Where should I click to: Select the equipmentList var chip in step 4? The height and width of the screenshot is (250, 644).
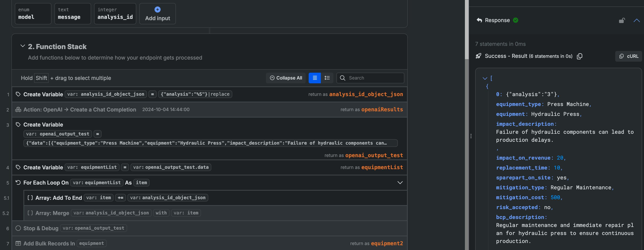92,167
